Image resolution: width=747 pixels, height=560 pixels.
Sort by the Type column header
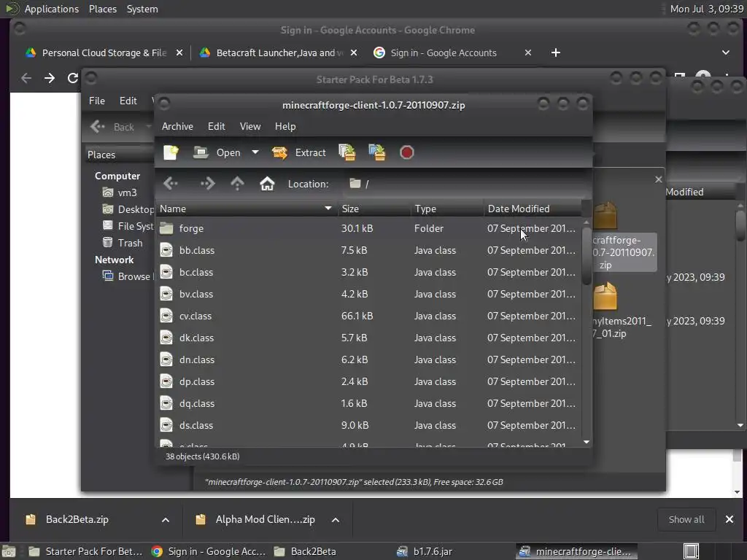(x=447, y=209)
